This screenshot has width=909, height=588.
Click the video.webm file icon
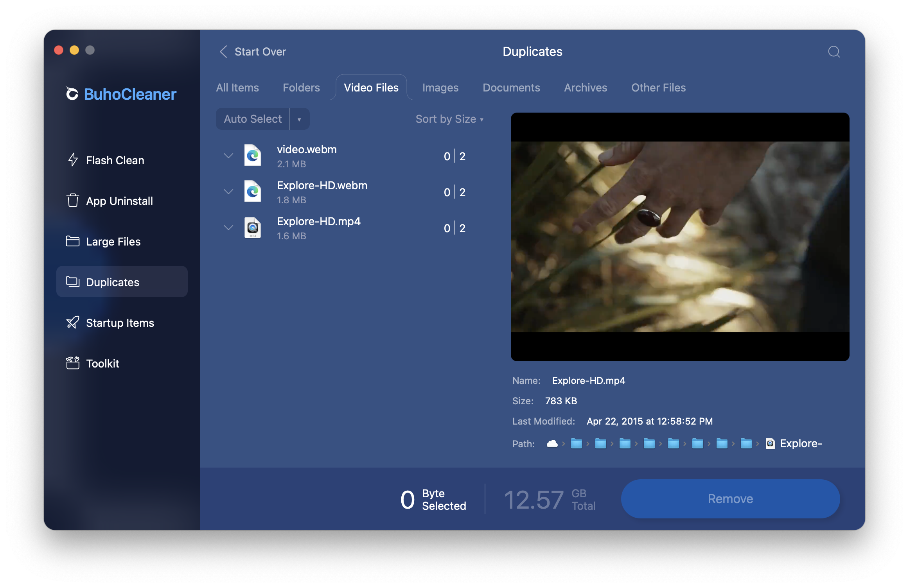253,156
